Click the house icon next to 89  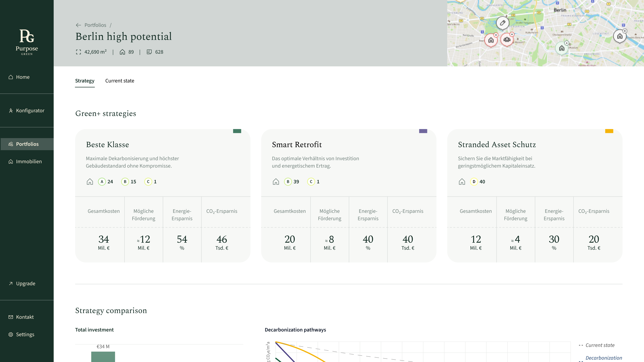(122, 52)
